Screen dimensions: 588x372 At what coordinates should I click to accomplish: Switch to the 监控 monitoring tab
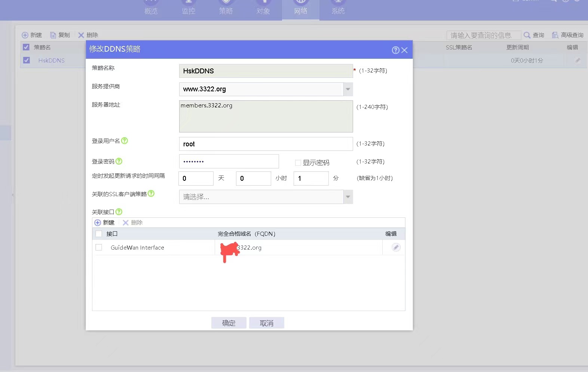189,10
